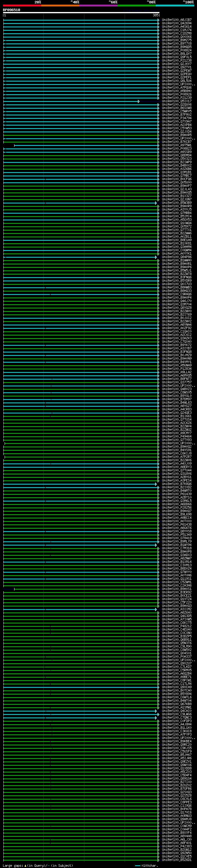Open the UniRef100_Q42694 hit link

[176, 23]
